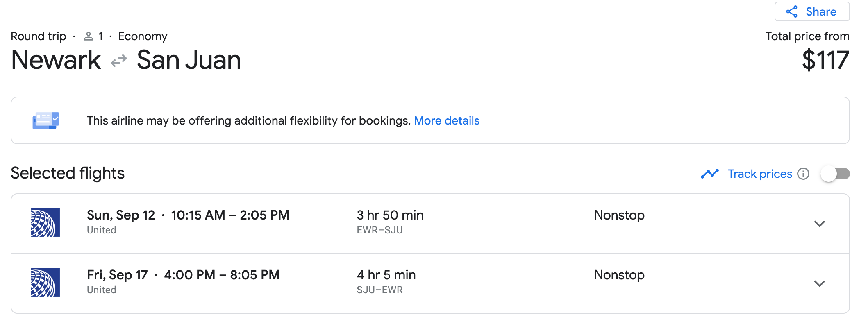
Task: Click the SJU–EWR route text
Action: pyautogui.click(x=379, y=290)
